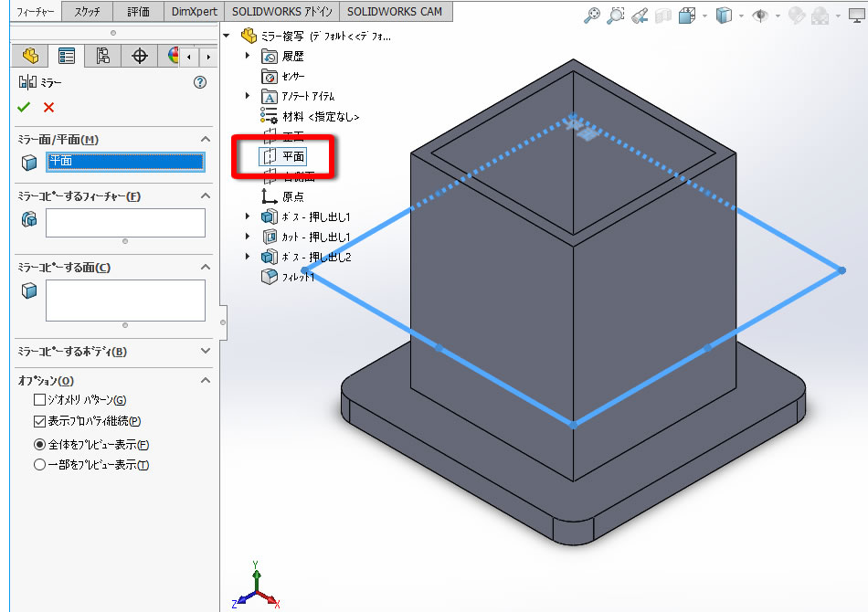Click the Display Style cube icon
Screen dimensions: 868x612
point(724,16)
